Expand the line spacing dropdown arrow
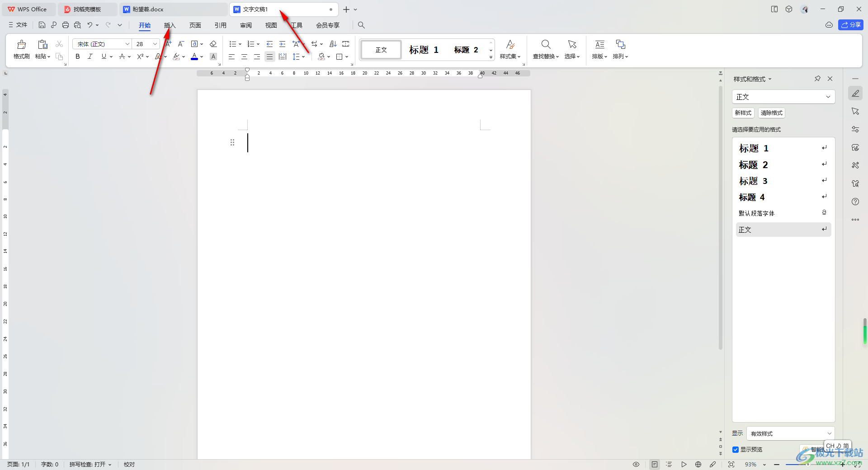Image resolution: width=868 pixels, height=470 pixels. tap(303, 56)
